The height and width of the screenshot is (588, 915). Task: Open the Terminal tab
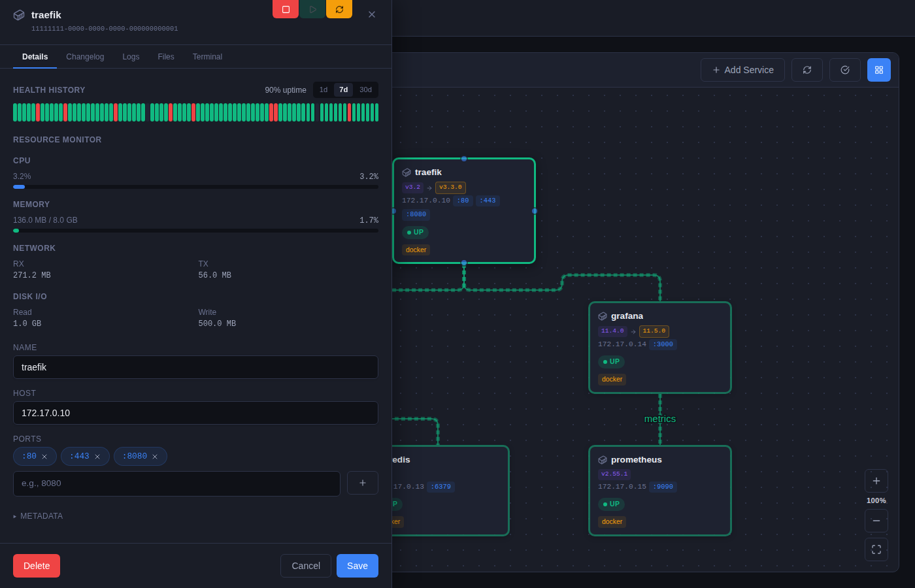(207, 57)
